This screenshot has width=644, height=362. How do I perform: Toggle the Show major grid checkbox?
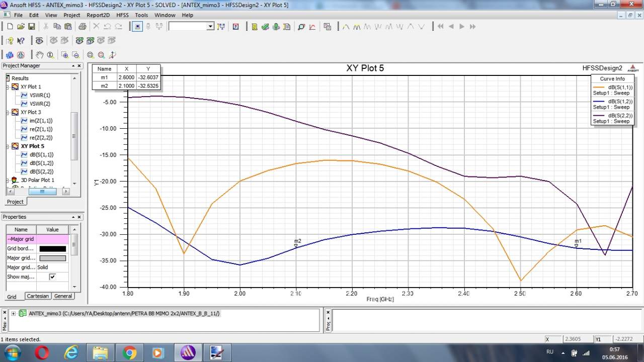[52, 277]
